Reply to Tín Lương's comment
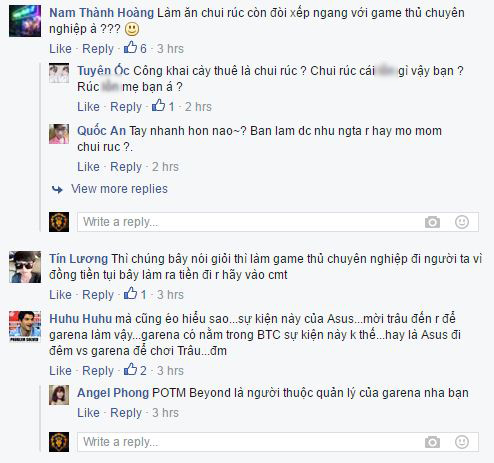The width and height of the screenshot is (494, 463). (x=98, y=295)
